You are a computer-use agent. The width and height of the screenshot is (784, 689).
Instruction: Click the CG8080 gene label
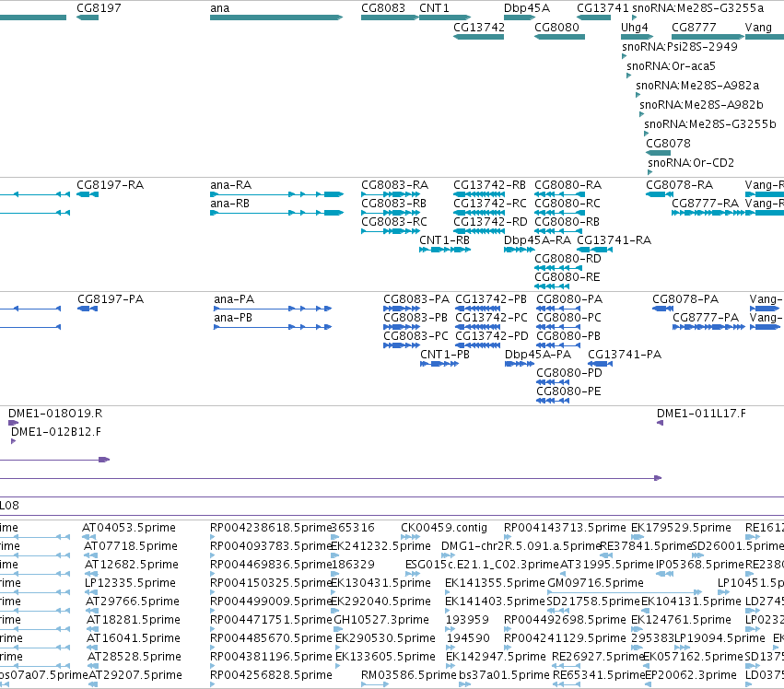tap(556, 28)
